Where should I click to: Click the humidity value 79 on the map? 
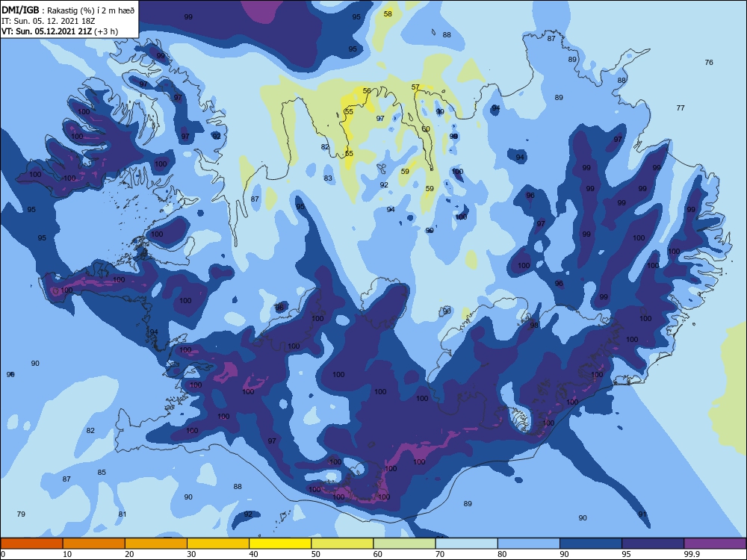(21, 514)
